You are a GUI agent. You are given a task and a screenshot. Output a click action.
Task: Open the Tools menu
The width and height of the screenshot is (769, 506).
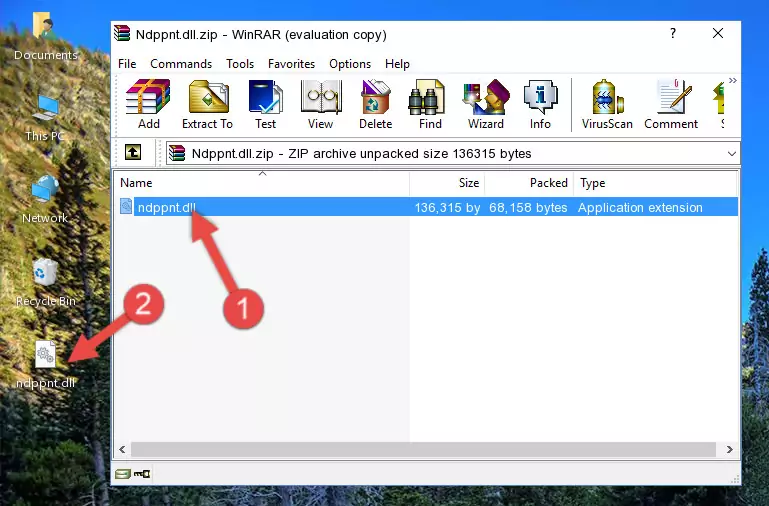pyautogui.click(x=240, y=64)
